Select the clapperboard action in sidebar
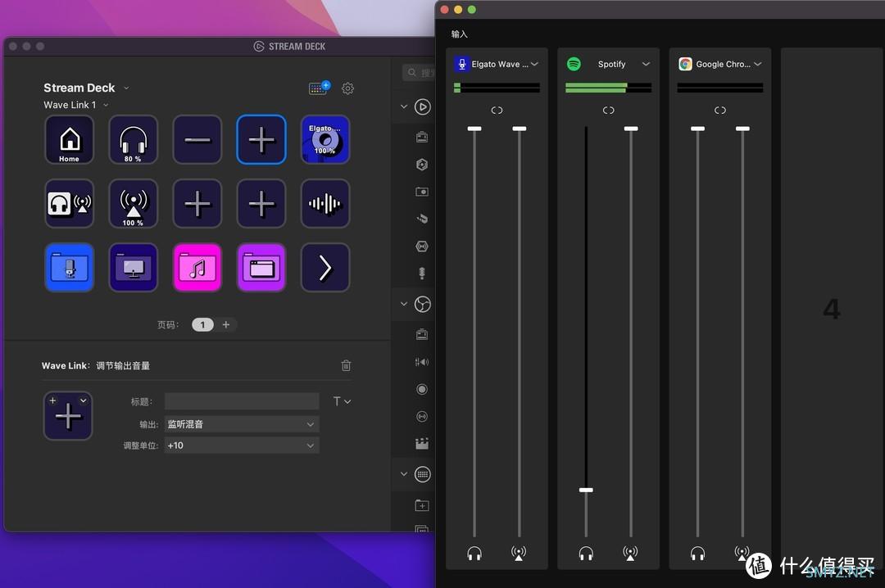 pyautogui.click(x=422, y=444)
